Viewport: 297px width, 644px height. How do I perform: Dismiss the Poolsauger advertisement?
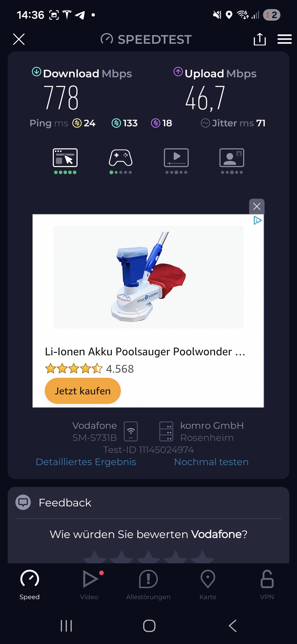257,206
